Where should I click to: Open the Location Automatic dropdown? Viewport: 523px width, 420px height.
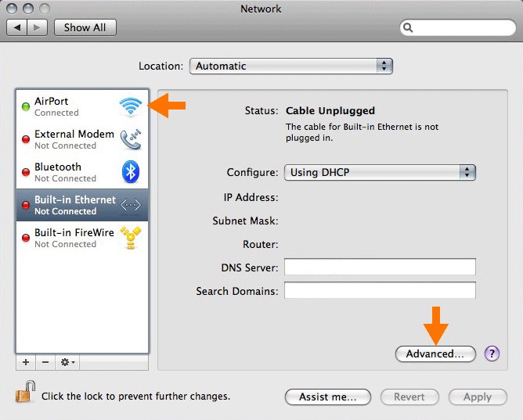tap(290, 66)
